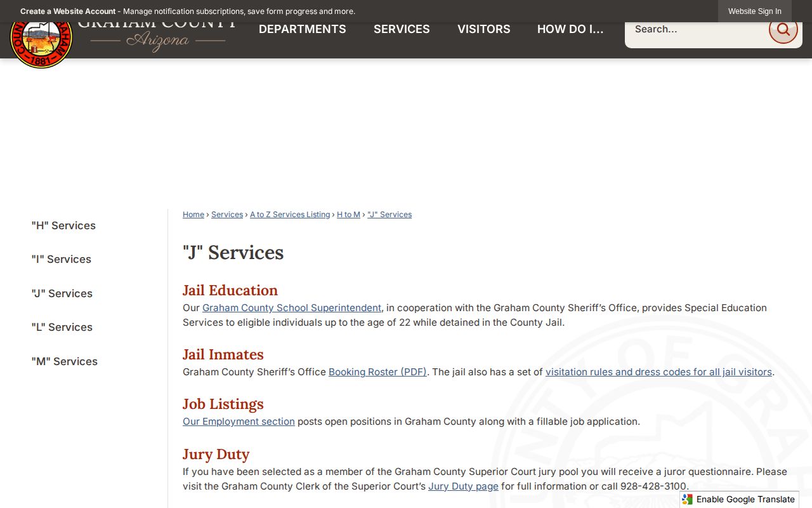Click the Graham County seal logo

point(41,43)
